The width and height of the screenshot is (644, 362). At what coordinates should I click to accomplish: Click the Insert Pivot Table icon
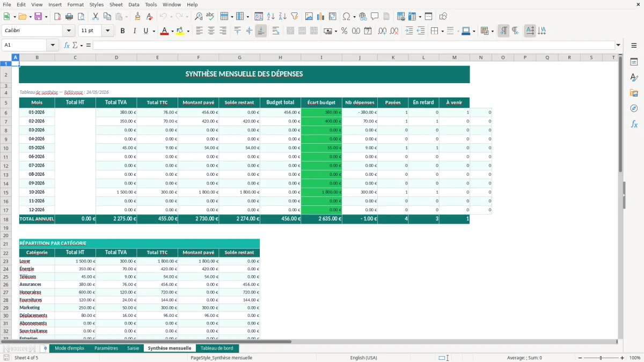(x=333, y=17)
